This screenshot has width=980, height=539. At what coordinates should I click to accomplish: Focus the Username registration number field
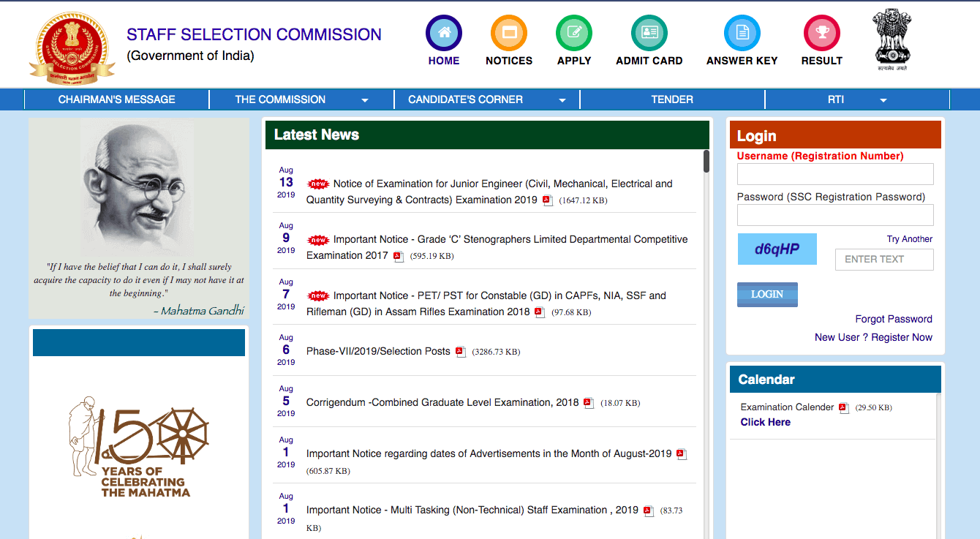coord(835,174)
